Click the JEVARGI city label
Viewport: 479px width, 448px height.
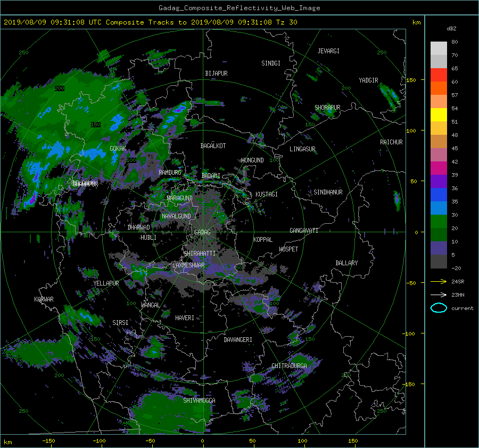click(x=328, y=51)
